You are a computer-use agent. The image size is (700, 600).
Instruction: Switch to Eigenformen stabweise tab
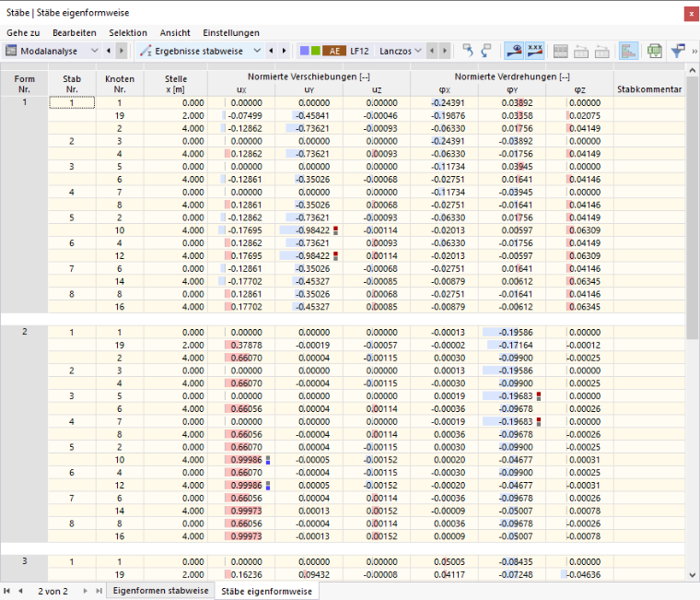(160, 591)
